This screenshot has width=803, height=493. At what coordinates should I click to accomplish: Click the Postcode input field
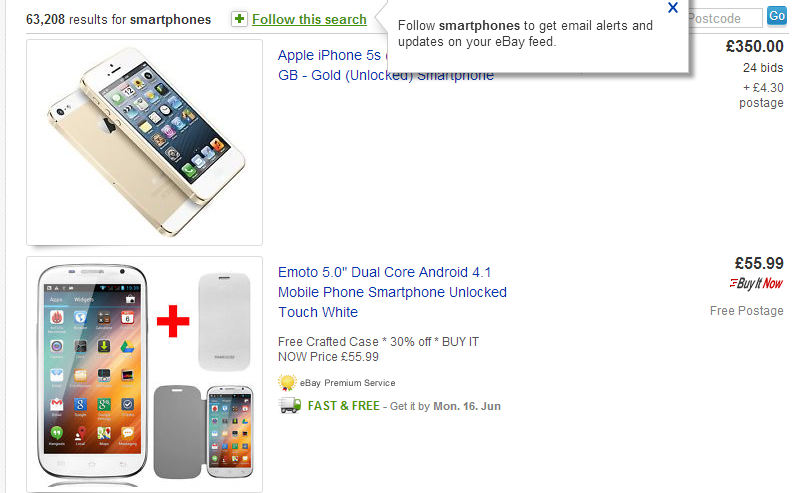725,18
